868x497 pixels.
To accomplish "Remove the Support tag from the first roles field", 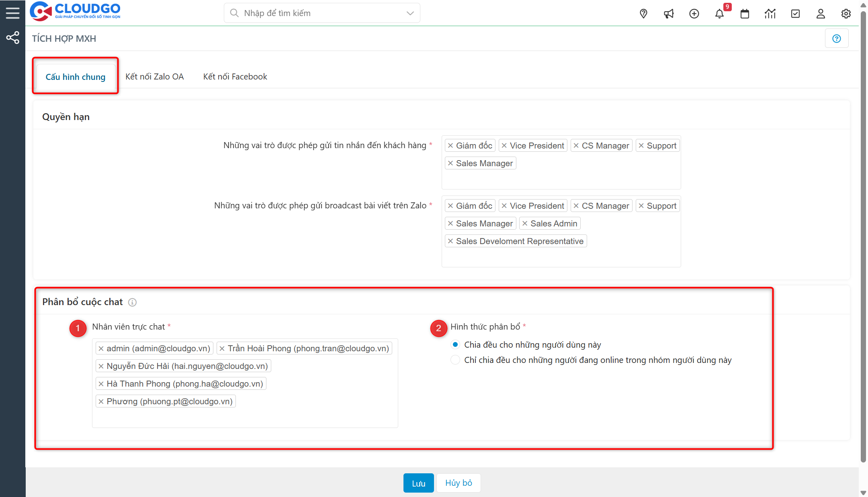I will (x=642, y=145).
